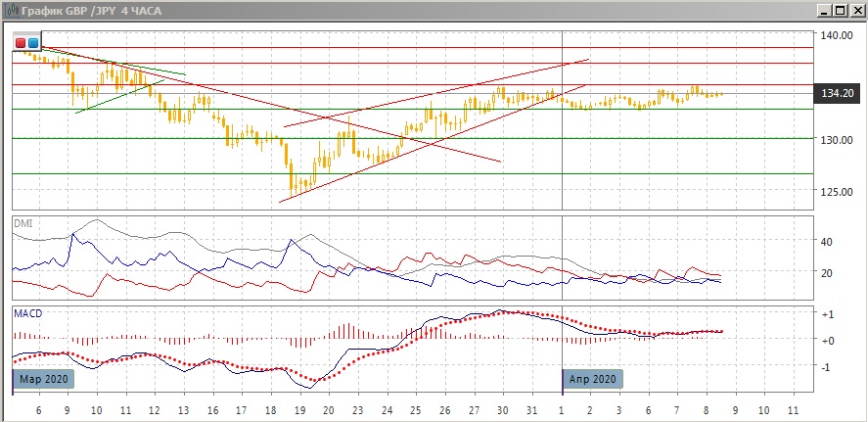Viewport: 868px width, 422px height.
Task: Click the 130.00 price axis label
Action: coord(835,140)
